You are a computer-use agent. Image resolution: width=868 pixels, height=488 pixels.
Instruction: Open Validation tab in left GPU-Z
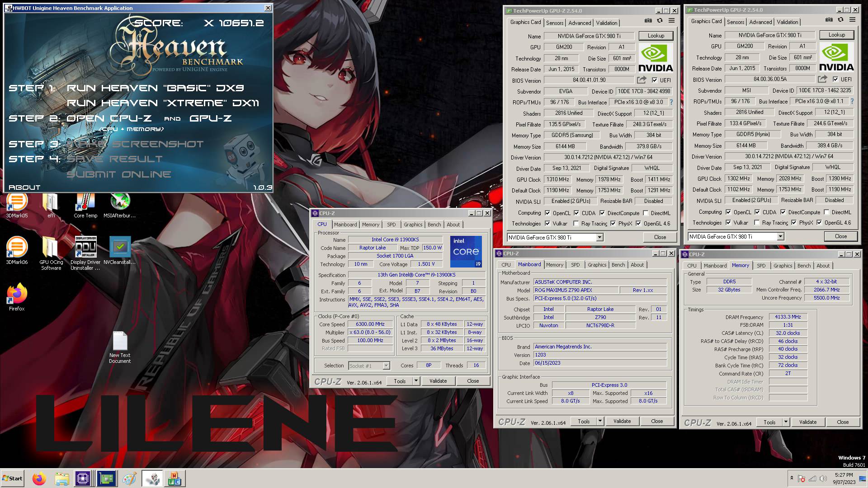tap(607, 23)
